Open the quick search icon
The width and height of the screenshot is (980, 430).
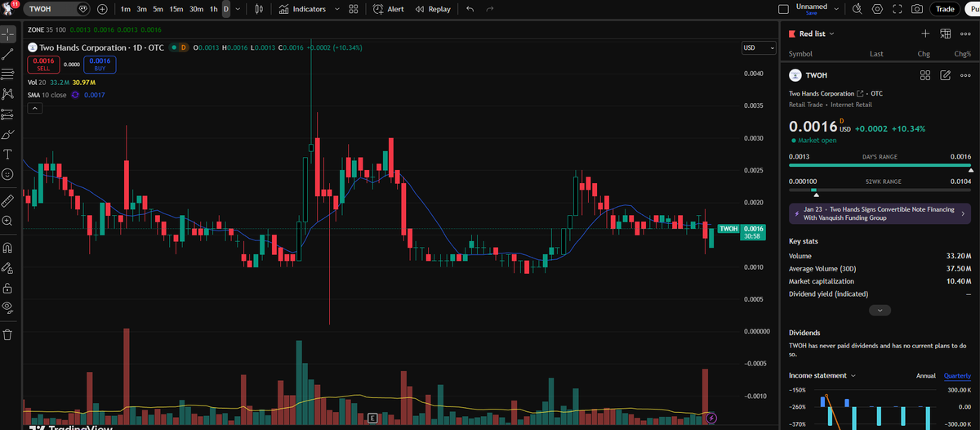pos(857,9)
